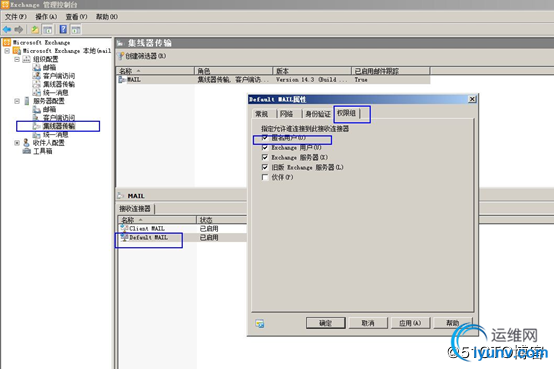Image resolution: width=554 pixels, height=369 pixels.
Task: Switch to 网络 tab in properties dialog
Action: pyautogui.click(x=286, y=114)
